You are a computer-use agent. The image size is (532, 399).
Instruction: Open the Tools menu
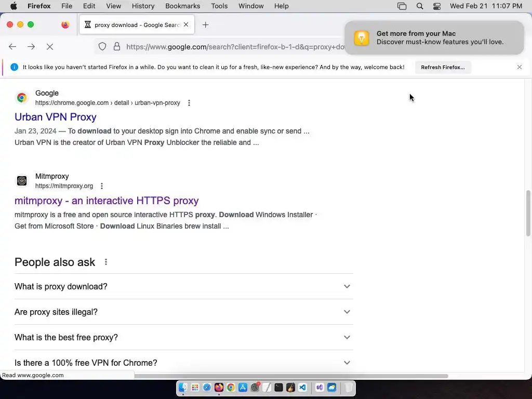(x=219, y=6)
